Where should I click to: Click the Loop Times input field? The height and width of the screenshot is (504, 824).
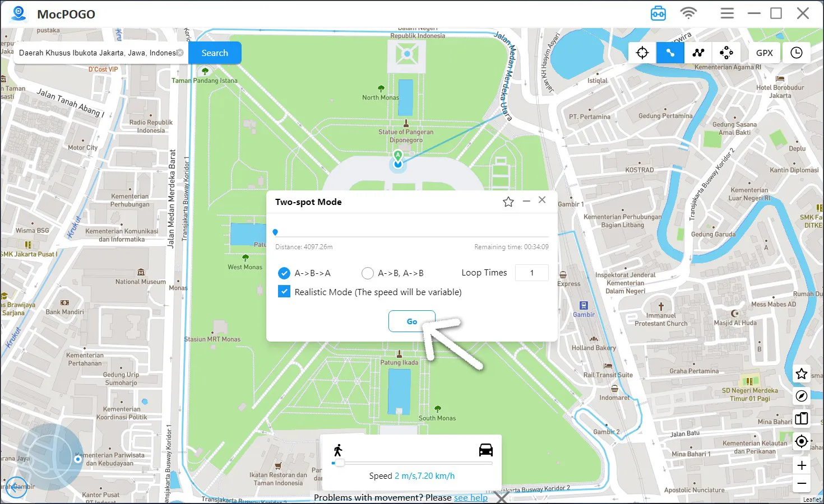coord(531,273)
